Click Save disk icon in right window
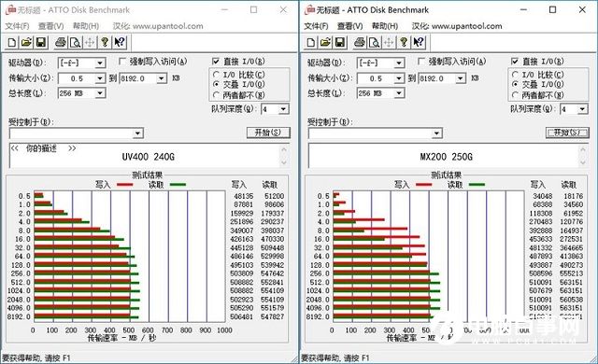The height and width of the screenshot is (364, 598). (340, 42)
